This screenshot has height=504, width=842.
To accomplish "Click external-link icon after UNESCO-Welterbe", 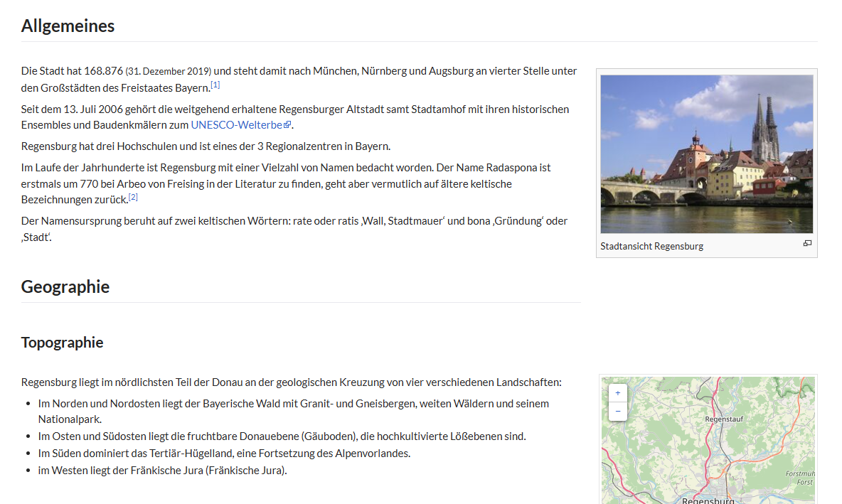I will click(x=287, y=125).
